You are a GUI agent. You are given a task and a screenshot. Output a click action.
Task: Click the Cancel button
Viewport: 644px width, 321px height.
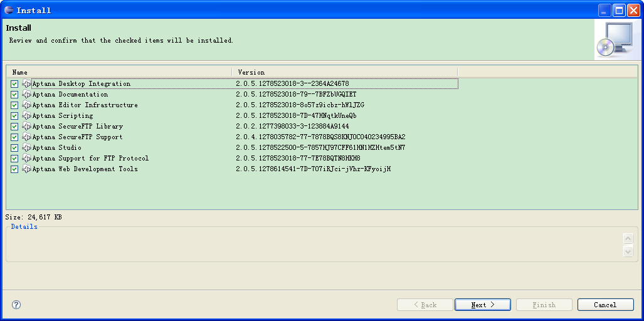605,305
